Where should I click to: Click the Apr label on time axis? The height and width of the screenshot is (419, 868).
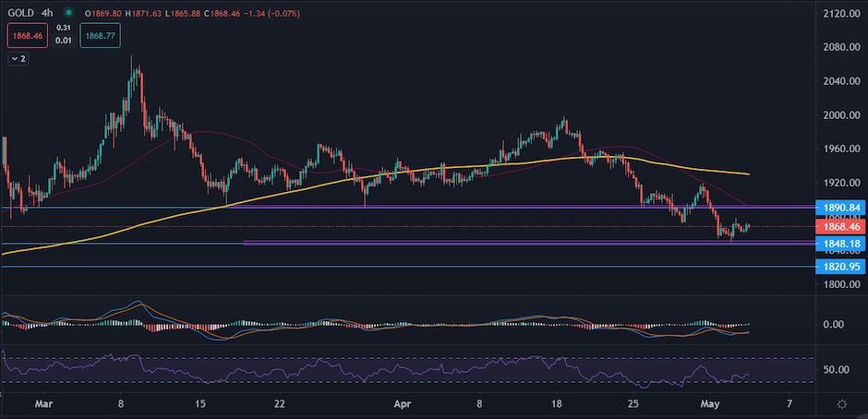click(400, 404)
